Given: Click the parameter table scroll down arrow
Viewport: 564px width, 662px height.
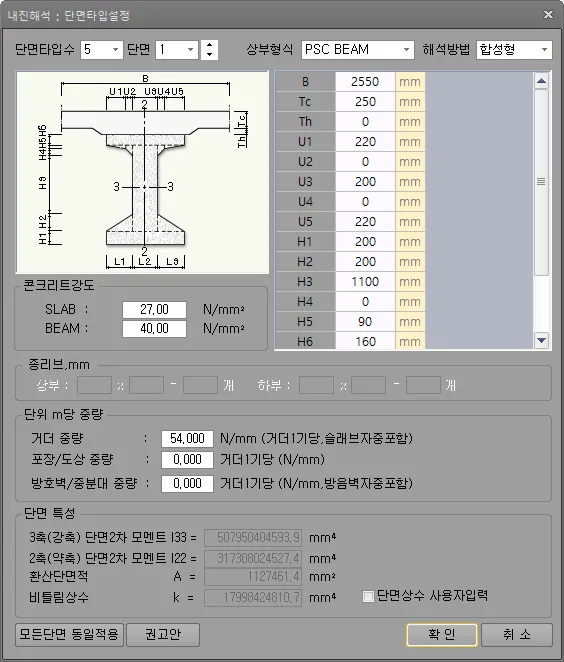Looking at the screenshot, I should coord(542,340).
